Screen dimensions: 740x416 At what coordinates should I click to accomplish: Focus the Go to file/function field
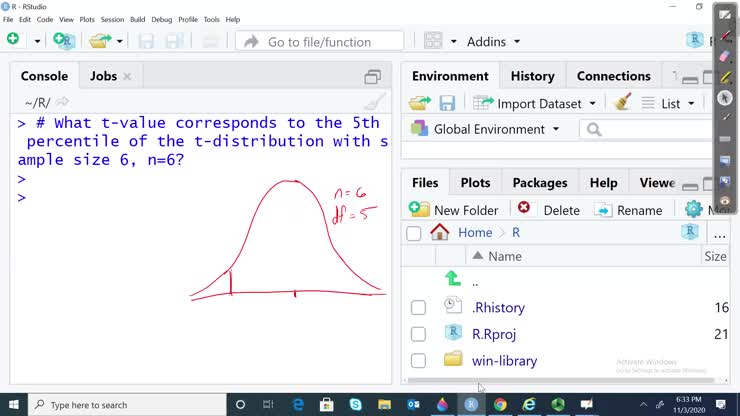coord(320,42)
